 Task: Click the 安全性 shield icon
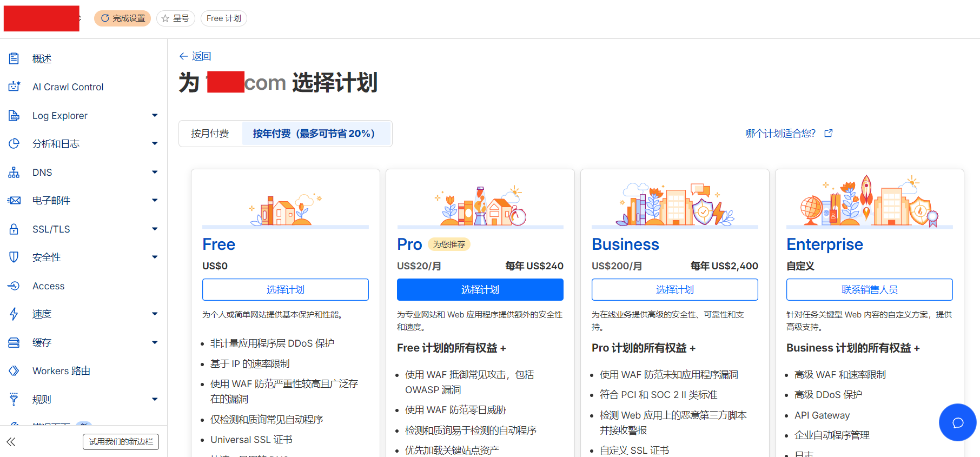coord(14,257)
